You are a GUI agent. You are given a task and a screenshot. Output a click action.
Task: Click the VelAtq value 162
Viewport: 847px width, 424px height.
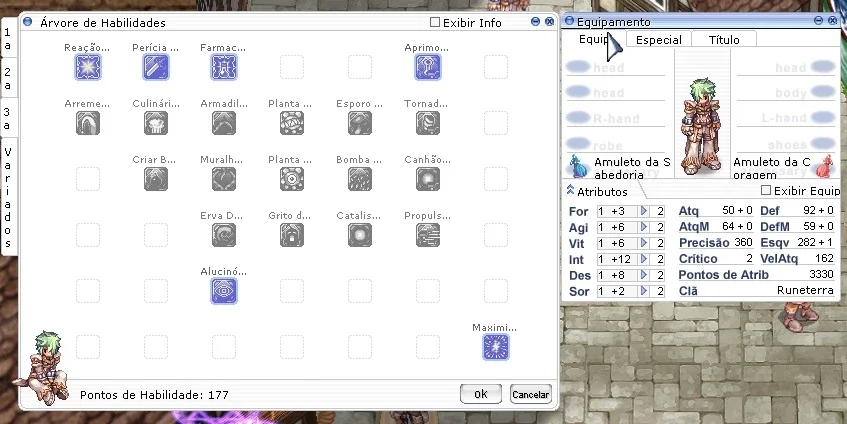tap(824, 258)
